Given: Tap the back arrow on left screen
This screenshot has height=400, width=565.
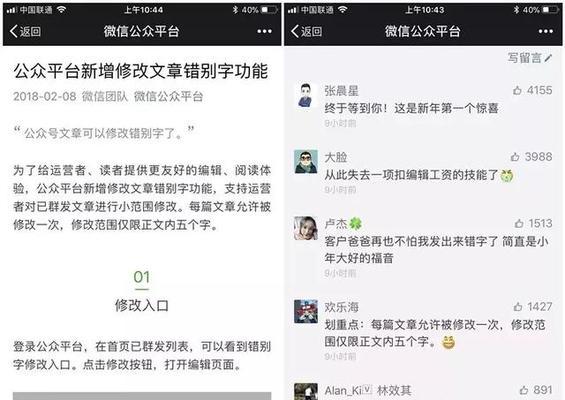Looking at the screenshot, I should pyautogui.click(x=25, y=31).
